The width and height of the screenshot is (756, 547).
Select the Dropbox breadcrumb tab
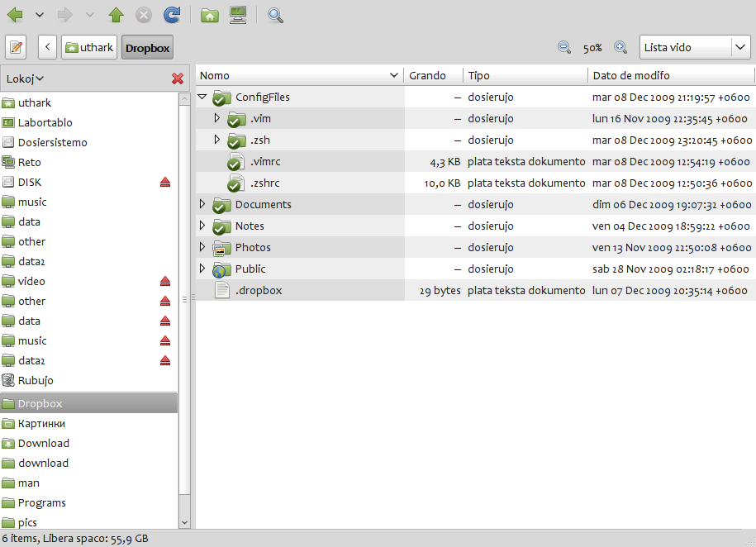point(146,47)
